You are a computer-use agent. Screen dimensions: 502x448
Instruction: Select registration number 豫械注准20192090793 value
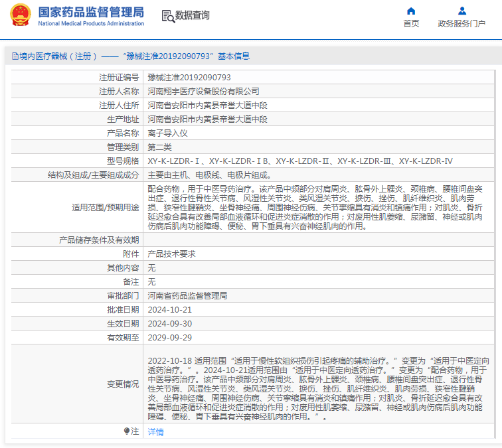click(x=189, y=78)
